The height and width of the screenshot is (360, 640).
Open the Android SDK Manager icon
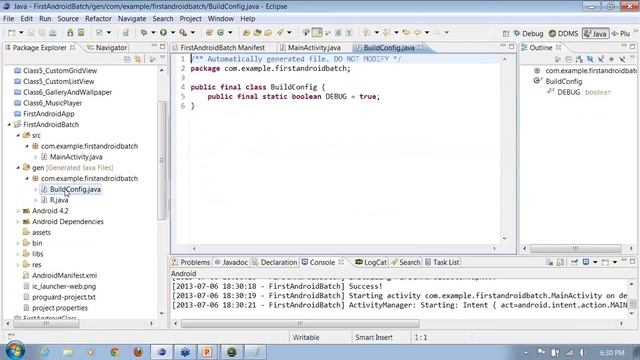(x=70, y=33)
